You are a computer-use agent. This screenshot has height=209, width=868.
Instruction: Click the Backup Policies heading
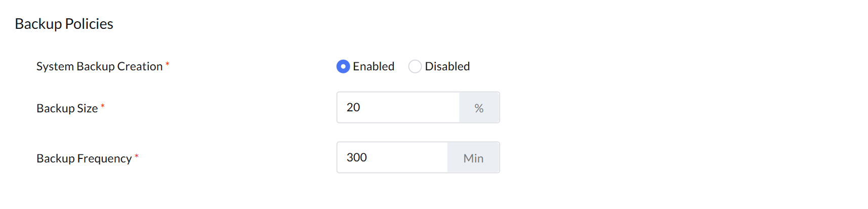64,24
